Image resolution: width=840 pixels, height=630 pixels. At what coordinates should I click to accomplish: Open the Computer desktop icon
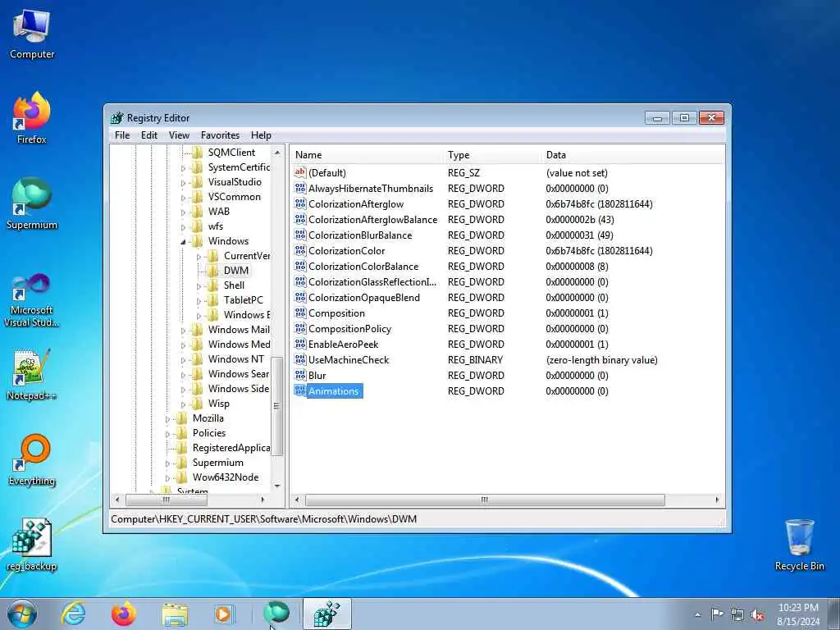[x=32, y=34]
